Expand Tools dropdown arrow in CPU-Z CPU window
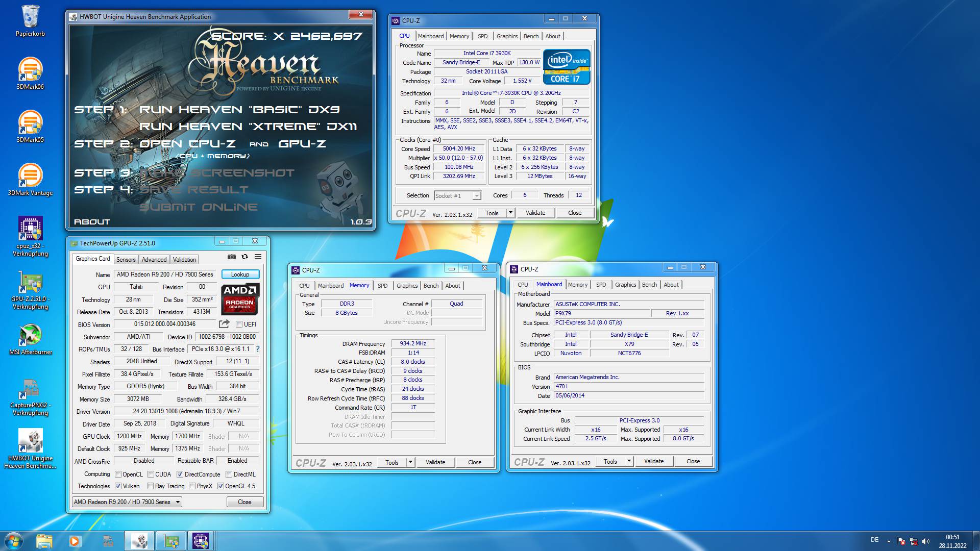Image resolution: width=980 pixels, height=551 pixels. click(510, 213)
